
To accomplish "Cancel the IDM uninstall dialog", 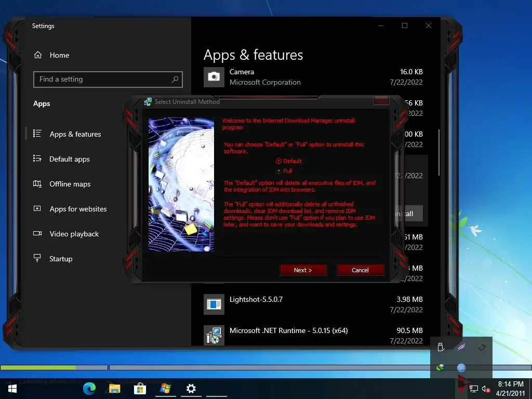I will pos(360,270).
